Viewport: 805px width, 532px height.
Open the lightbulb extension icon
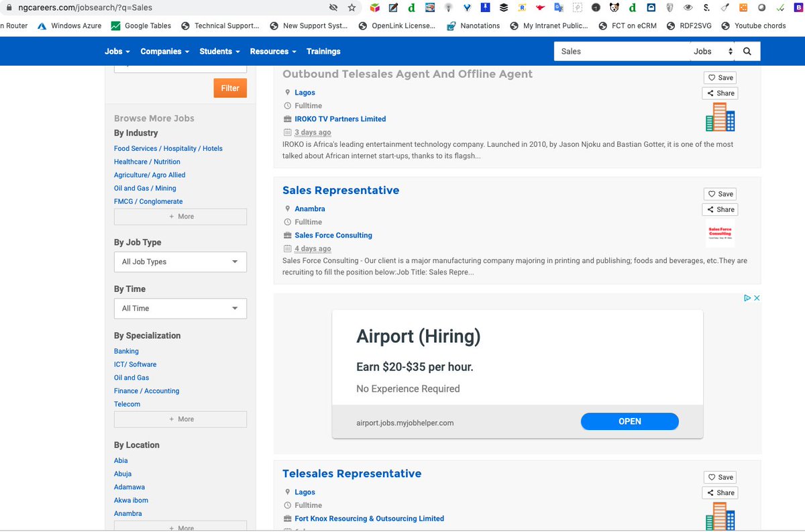[448, 7]
